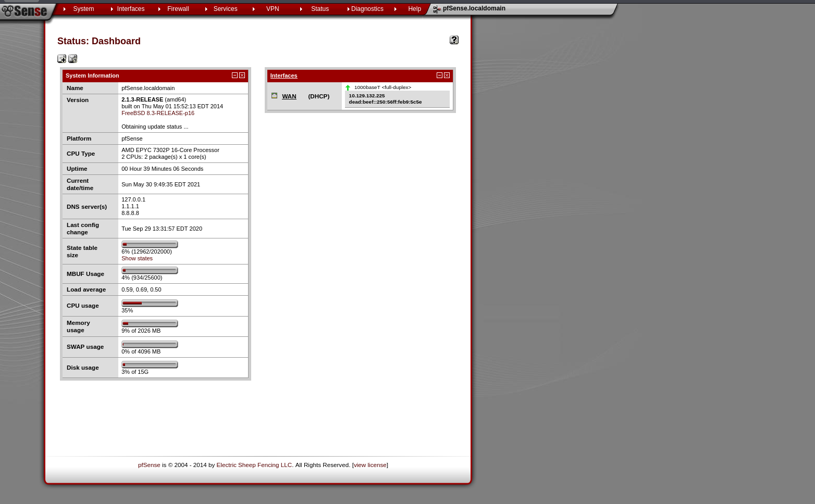Click pfSense.localdomain in the top bar
This screenshot has height=504, width=815.
click(x=474, y=8)
